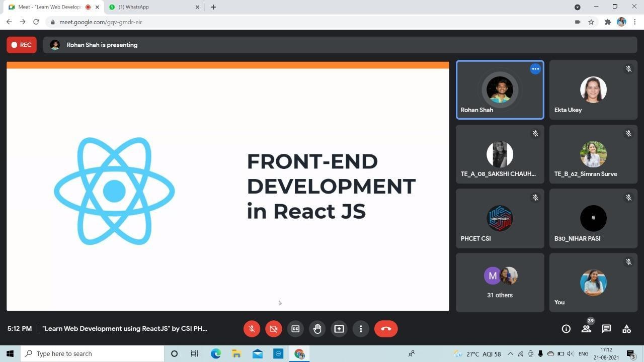Open the Activities panel icon

coord(626,329)
